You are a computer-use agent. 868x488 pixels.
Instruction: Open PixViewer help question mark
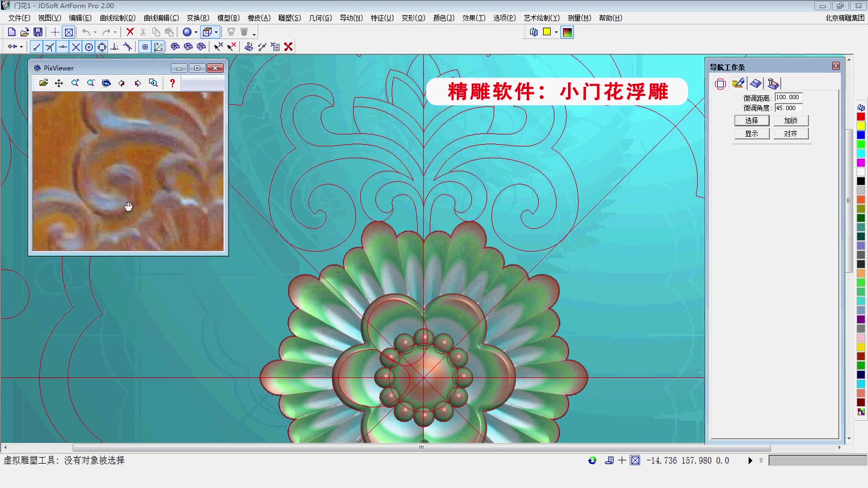173,83
